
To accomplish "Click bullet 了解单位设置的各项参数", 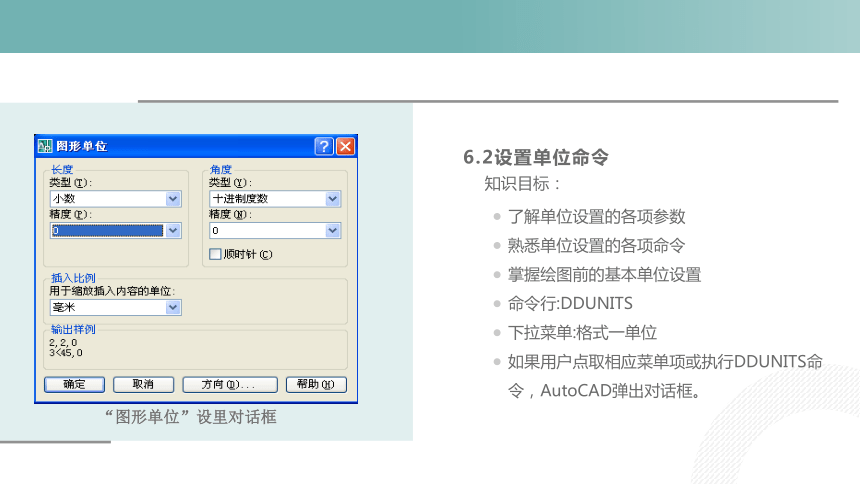I will [596, 217].
